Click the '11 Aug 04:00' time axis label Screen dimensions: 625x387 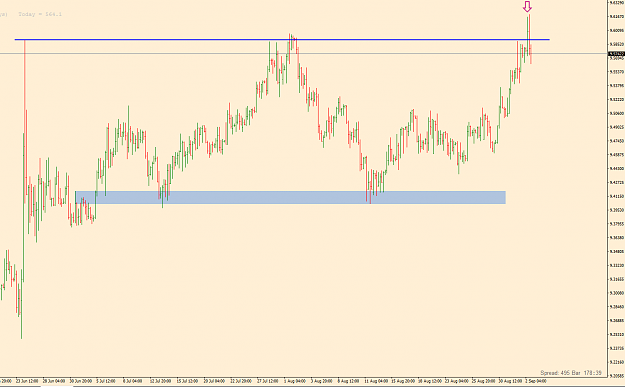coord(376,381)
